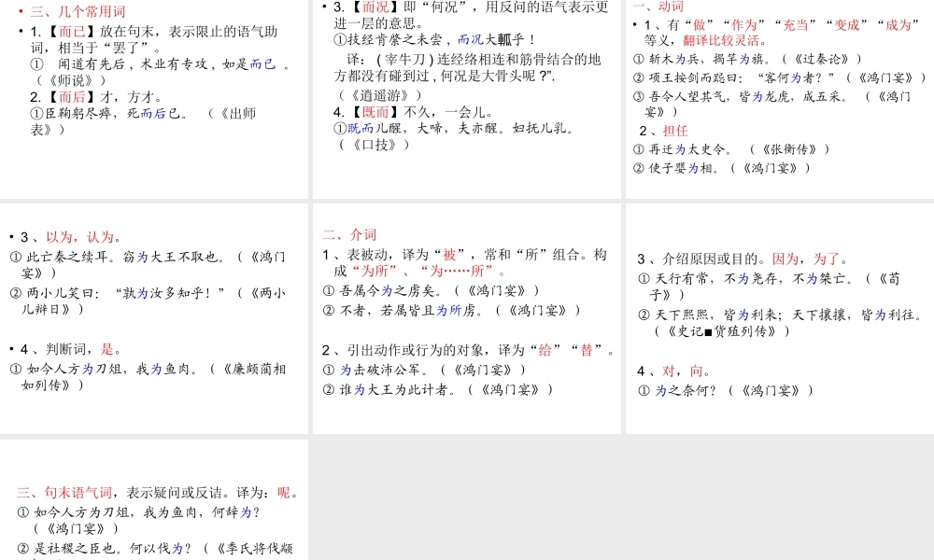Click the bullet 3、以为，认为
Viewport: 934px width, 560px height.
click(71, 237)
